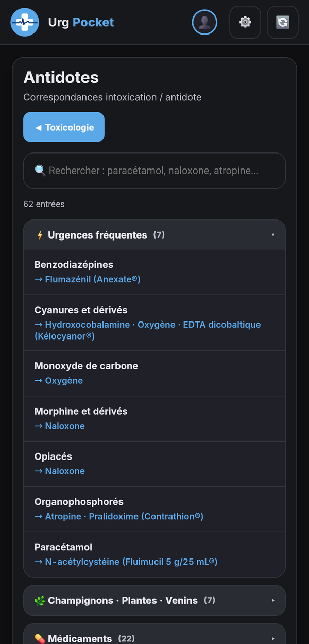Open the settings gear icon
Screen dimensions: 309x644
[245, 22]
